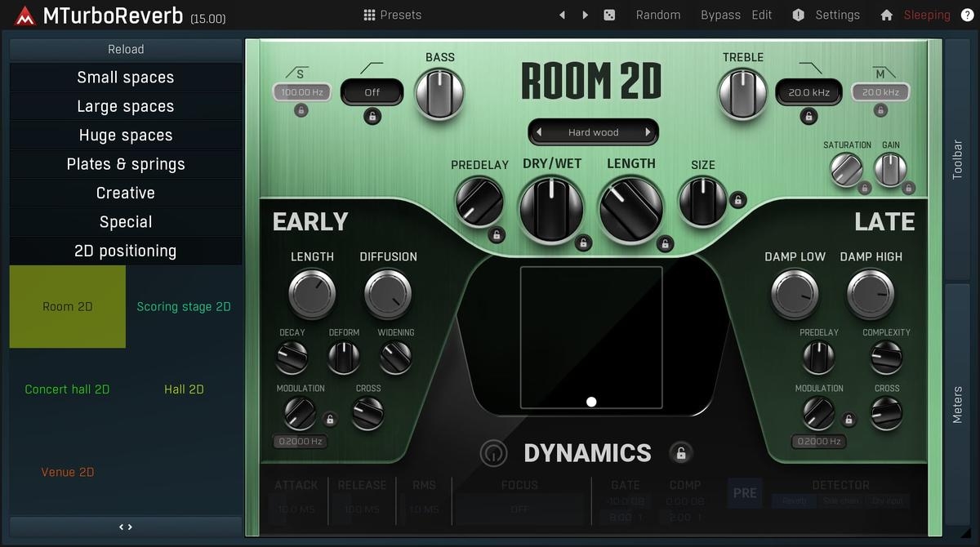Click the home icon in top bar
The height and width of the screenshot is (547, 980).
887,15
